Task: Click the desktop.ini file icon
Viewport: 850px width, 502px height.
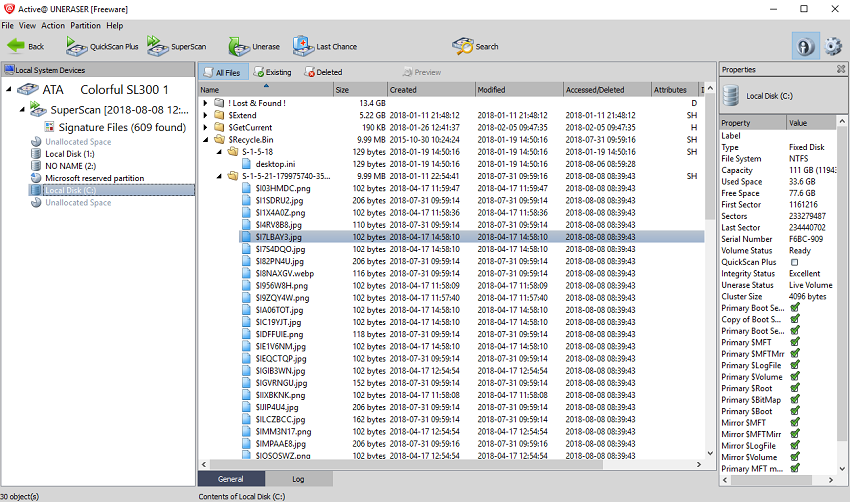Action: [246, 164]
